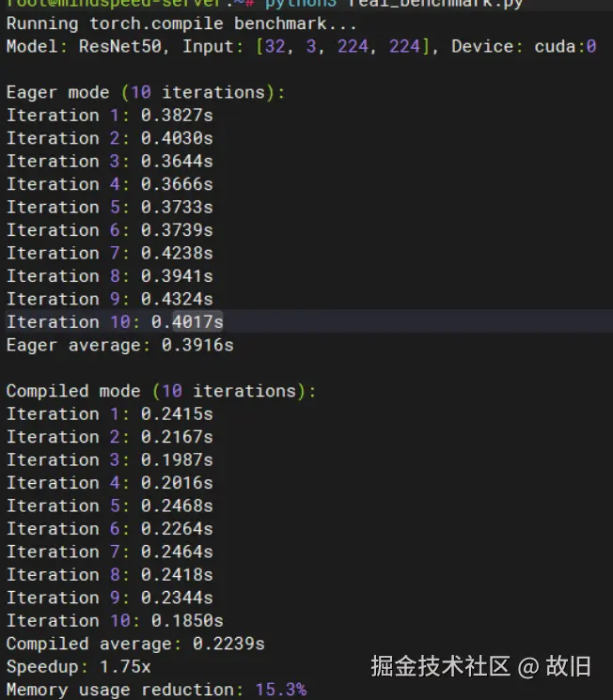Click the 'Device: cuda:0' text
The height and width of the screenshot is (700, 613).
524,46
